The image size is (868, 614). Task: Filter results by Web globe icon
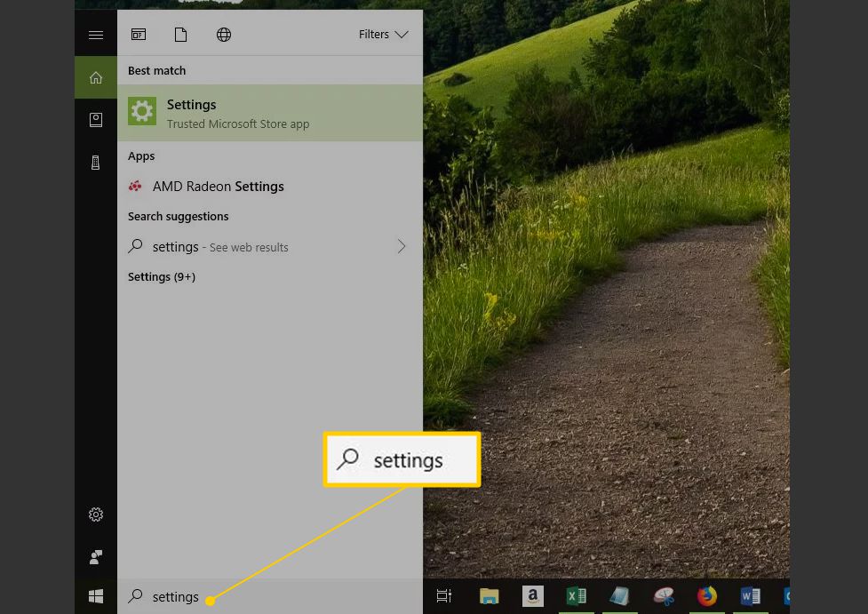[224, 35]
